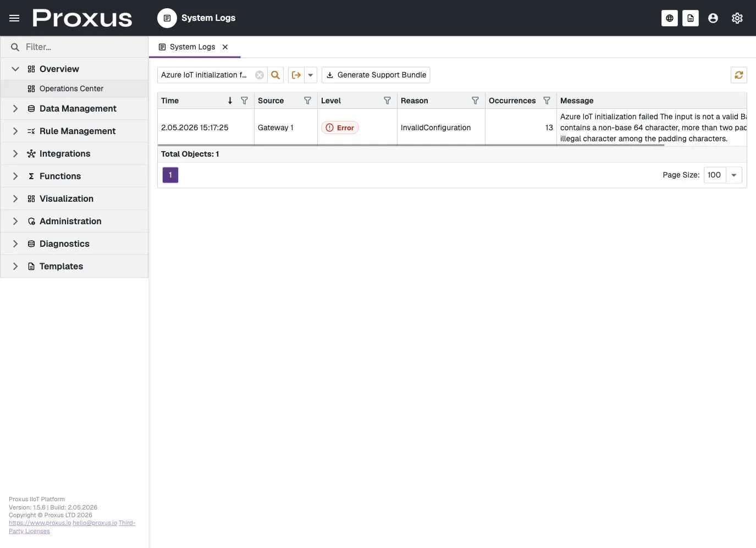Click the sidebar filter search icon
The height and width of the screenshot is (548, 756).
tap(15, 47)
